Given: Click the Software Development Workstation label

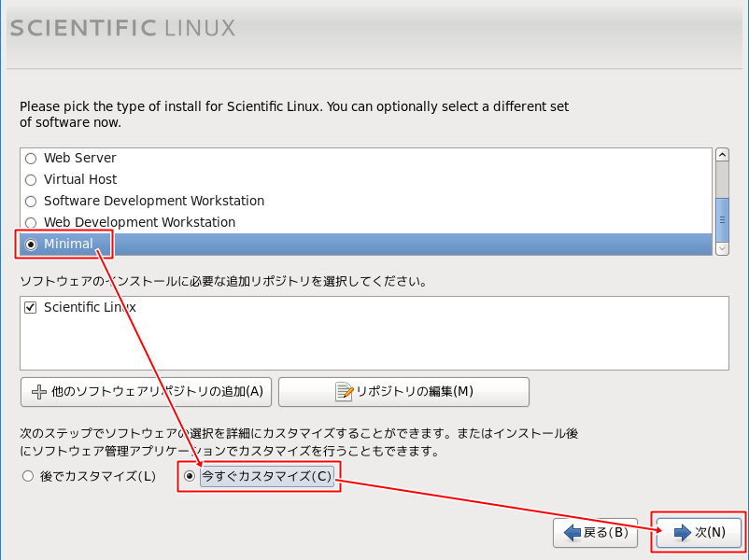Looking at the screenshot, I should tap(154, 201).
